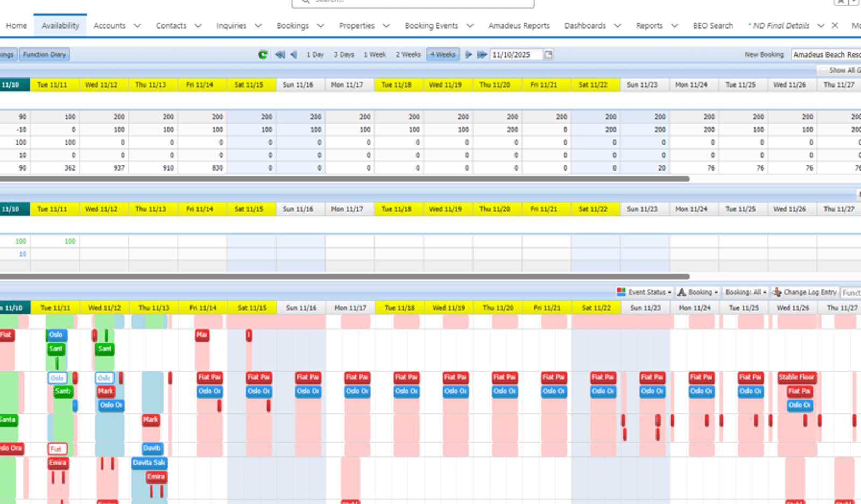This screenshot has width=861, height=504.
Task: Select the Availability tab
Action: tap(60, 25)
